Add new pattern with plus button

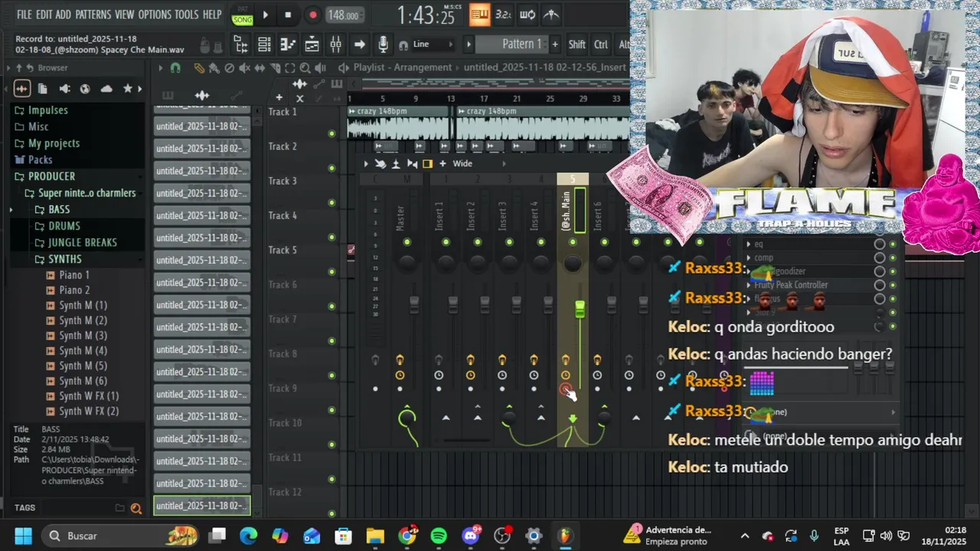tap(555, 44)
